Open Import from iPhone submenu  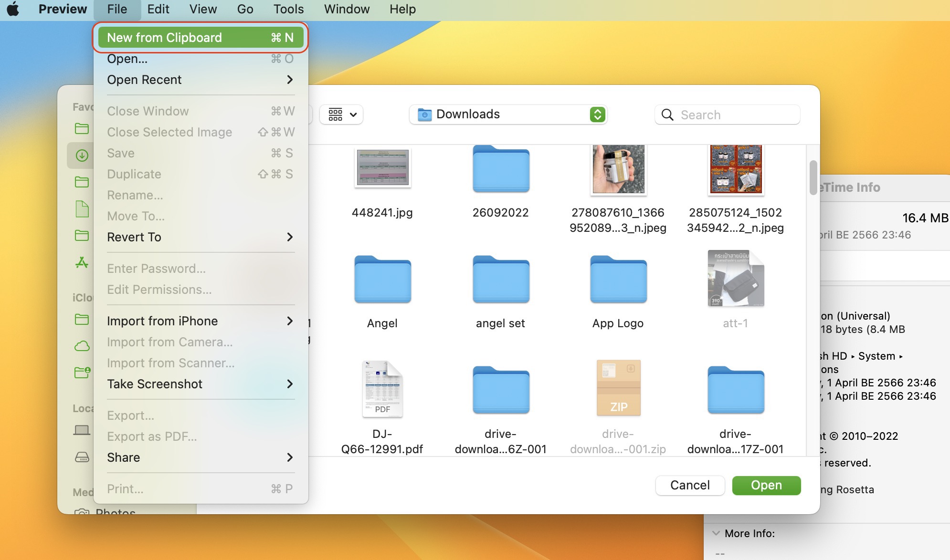tap(201, 321)
